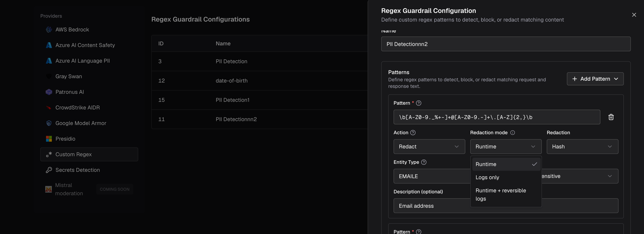Image resolution: width=644 pixels, height=234 pixels.
Task: Choose the Azure AI Language PII icon
Action: (49, 61)
